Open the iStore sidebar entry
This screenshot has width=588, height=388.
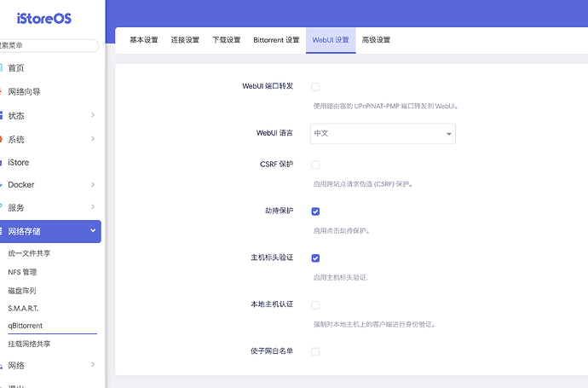pos(19,162)
